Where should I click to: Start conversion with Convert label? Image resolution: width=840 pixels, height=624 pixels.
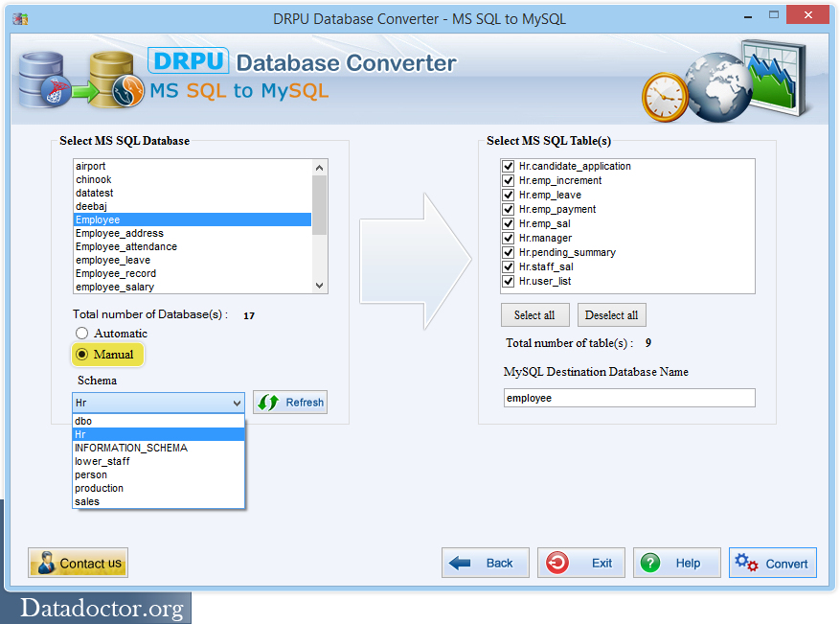pos(786,564)
